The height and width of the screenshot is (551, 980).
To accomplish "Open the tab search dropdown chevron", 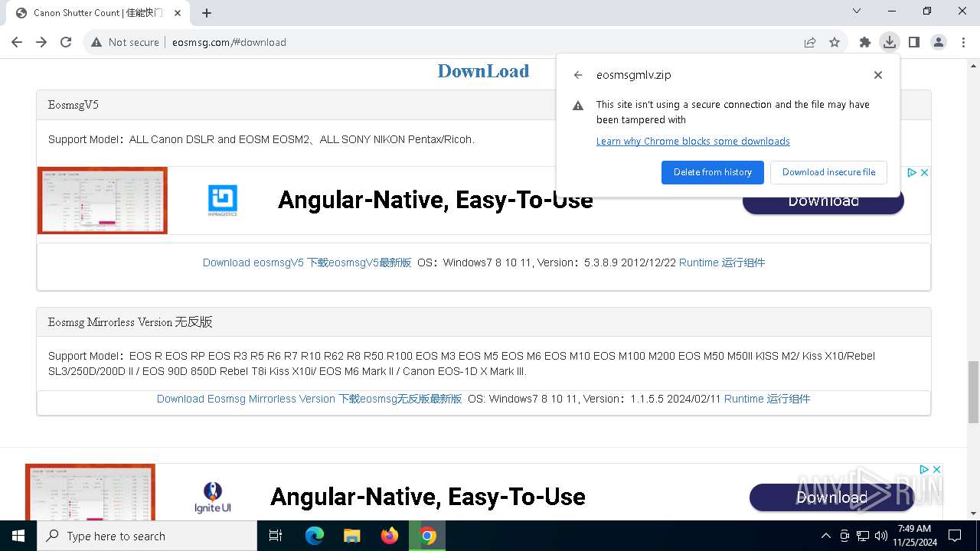I will pos(857,11).
